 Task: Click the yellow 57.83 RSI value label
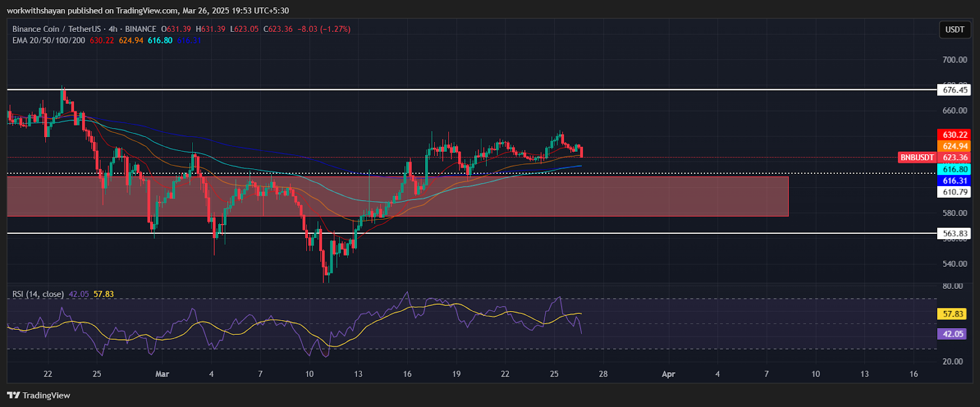point(952,314)
